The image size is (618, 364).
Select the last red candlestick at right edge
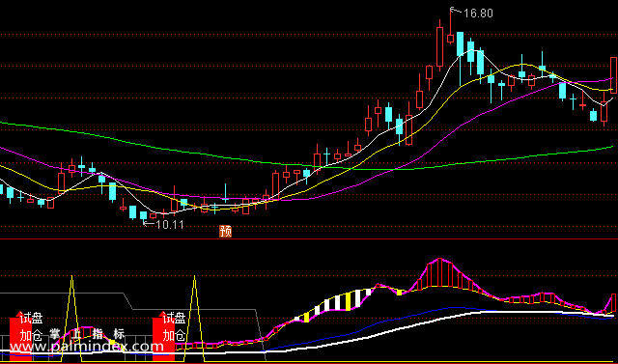614,75
